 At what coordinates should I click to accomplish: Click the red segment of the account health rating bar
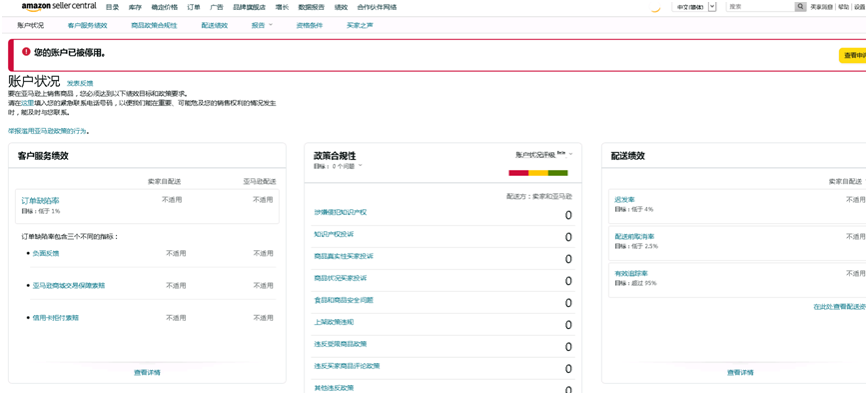(518, 173)
